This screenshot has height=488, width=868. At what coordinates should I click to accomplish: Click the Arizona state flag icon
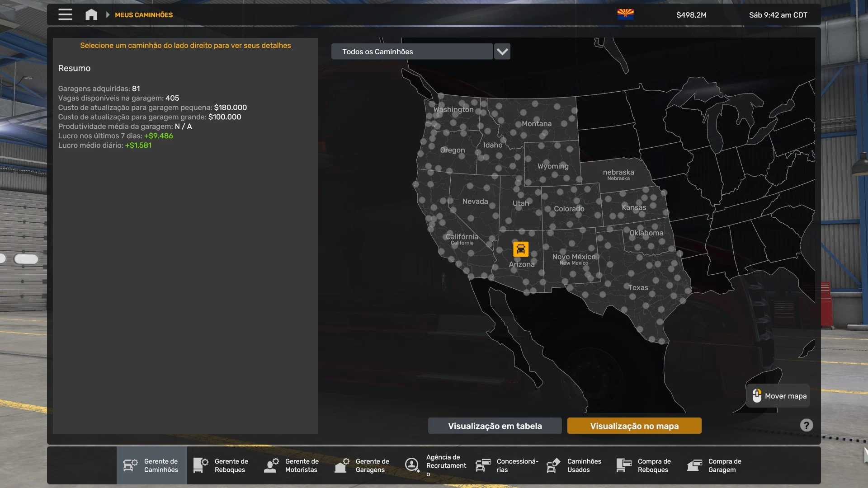pyautogui.click(x=625, y=14)
